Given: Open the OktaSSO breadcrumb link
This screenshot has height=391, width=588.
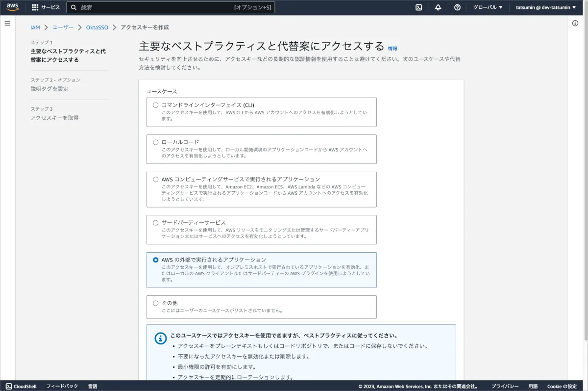Looking at the screenshot, I should click(97, 27).
